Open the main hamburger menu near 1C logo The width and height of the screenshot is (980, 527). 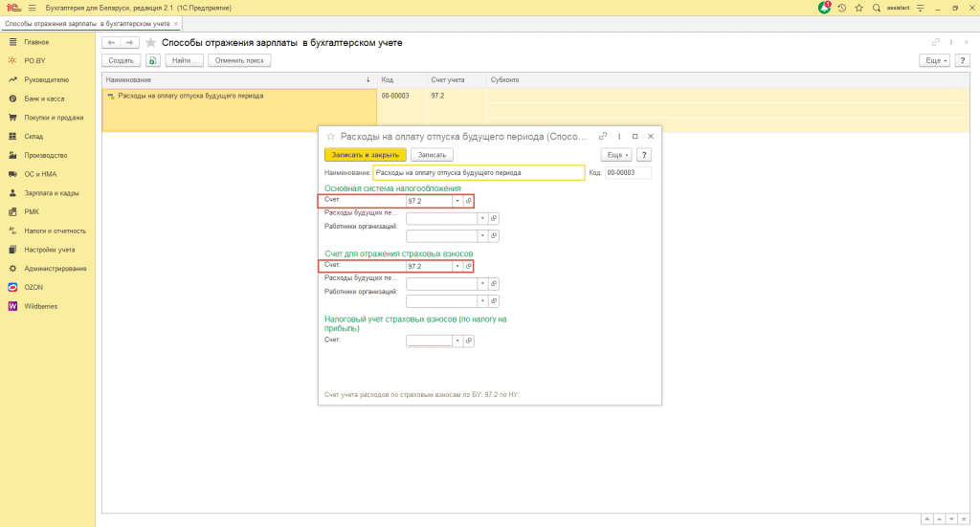click(x=32, y=8)
